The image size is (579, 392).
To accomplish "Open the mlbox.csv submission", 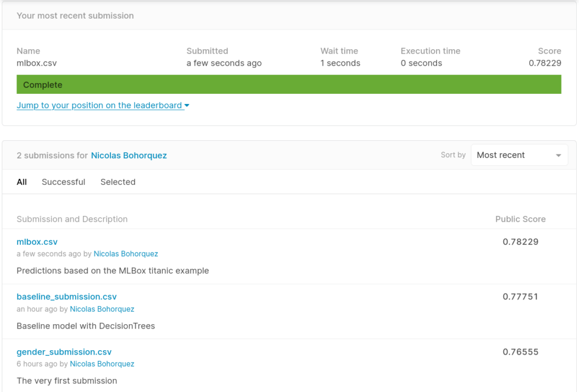I will (x=37, y=242).
